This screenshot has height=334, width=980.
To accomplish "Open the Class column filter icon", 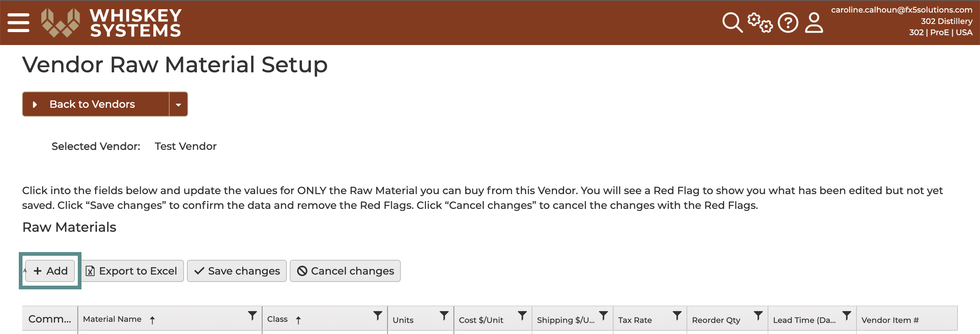I will point(378,315).
